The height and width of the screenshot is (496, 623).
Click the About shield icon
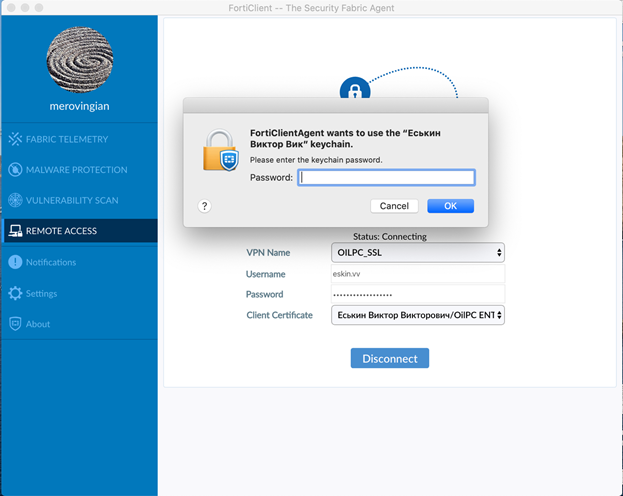(x=15, y=324)
